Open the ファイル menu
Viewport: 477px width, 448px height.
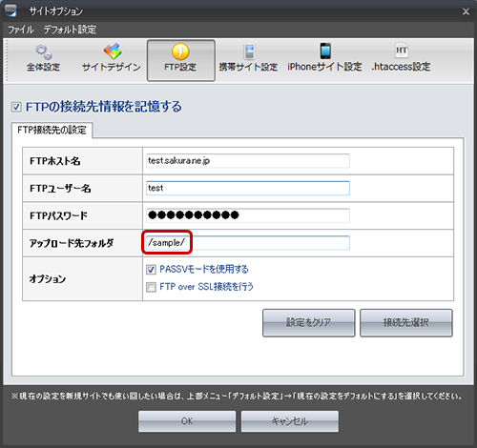[21, 30]
